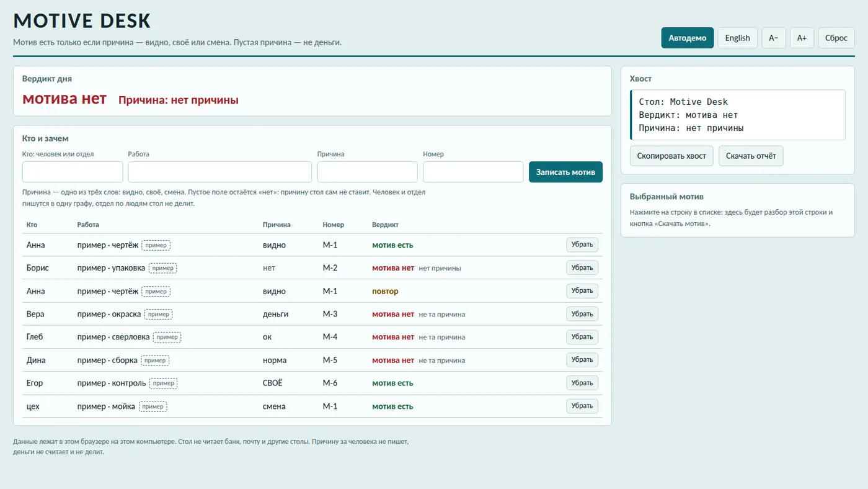Click the пример · сборка work cell

pos(107,360)
